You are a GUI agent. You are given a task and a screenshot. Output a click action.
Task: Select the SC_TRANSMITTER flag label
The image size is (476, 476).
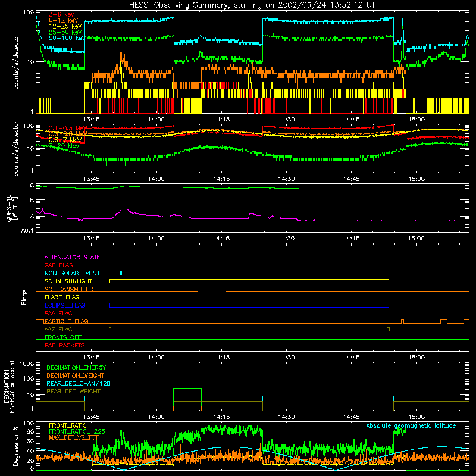68,289
